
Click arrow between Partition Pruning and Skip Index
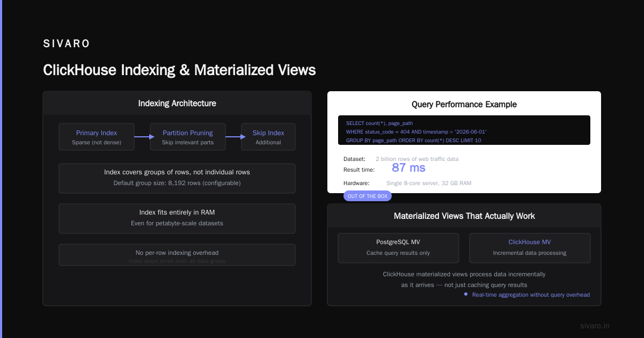pyautogui.click(x=233, y=137)
